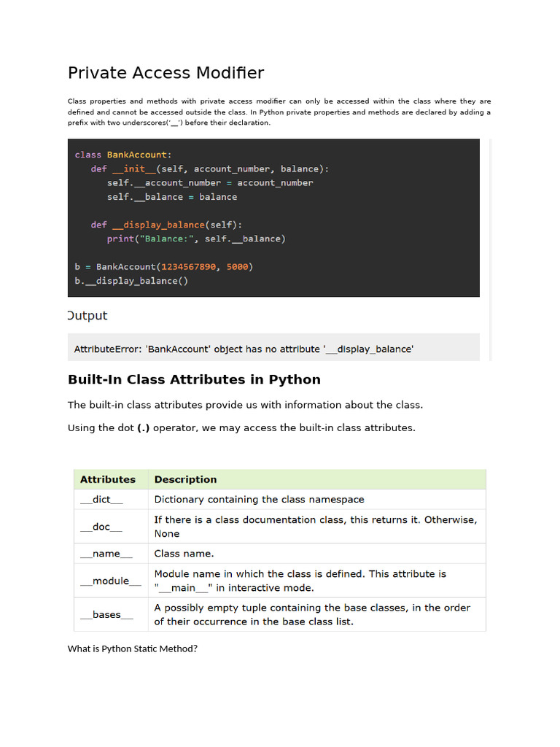This screenshot has width=560, height=747.
Task: Click 'Built-In Class Attributes in Python' heading
Action: (x=194, y=379)
